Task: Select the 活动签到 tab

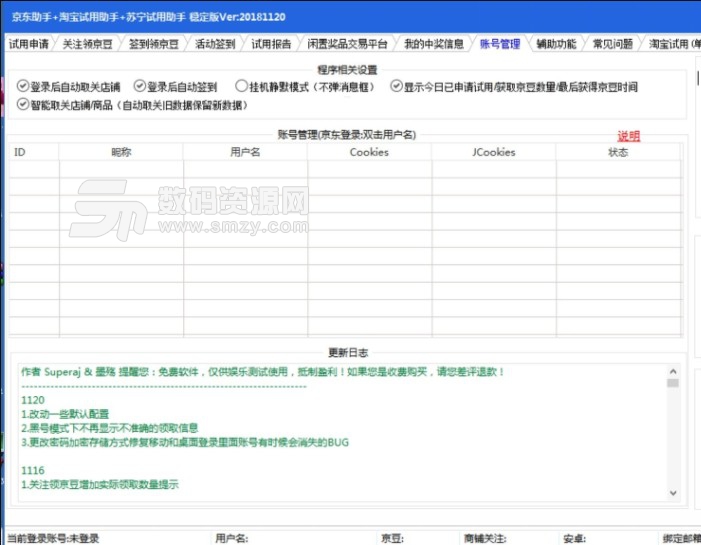Action: click(215, 44)
